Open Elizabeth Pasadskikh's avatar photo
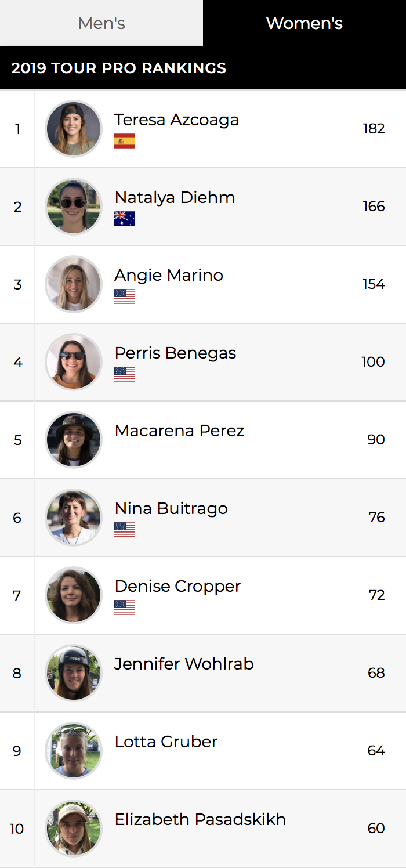This screenshot has width=406, height=868. pos(73,828)
